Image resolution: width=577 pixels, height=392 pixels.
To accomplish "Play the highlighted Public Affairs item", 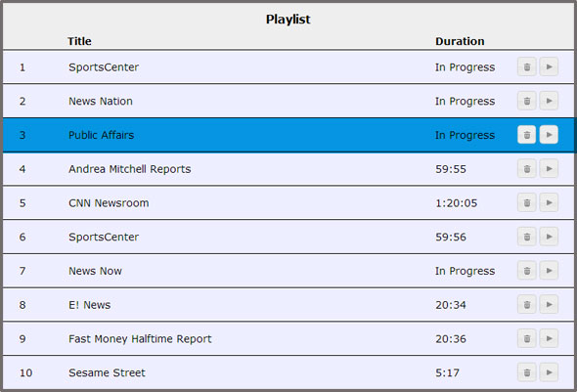I will [549, 135].
